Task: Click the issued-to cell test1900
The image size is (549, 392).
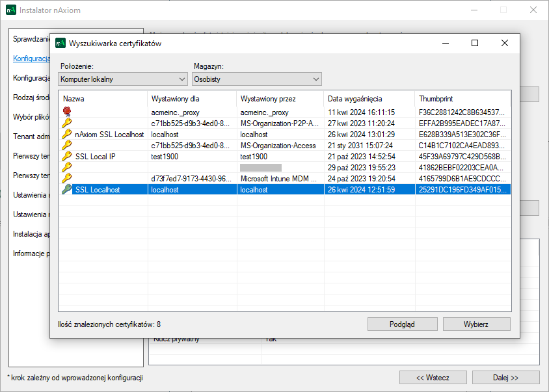Action: click(165, 157)
